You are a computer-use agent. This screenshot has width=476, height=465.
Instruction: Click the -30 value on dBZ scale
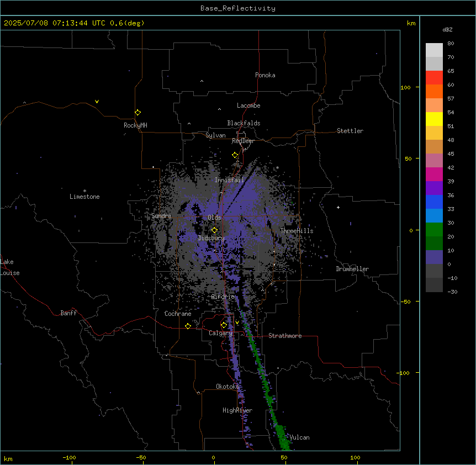pos(452,292)
